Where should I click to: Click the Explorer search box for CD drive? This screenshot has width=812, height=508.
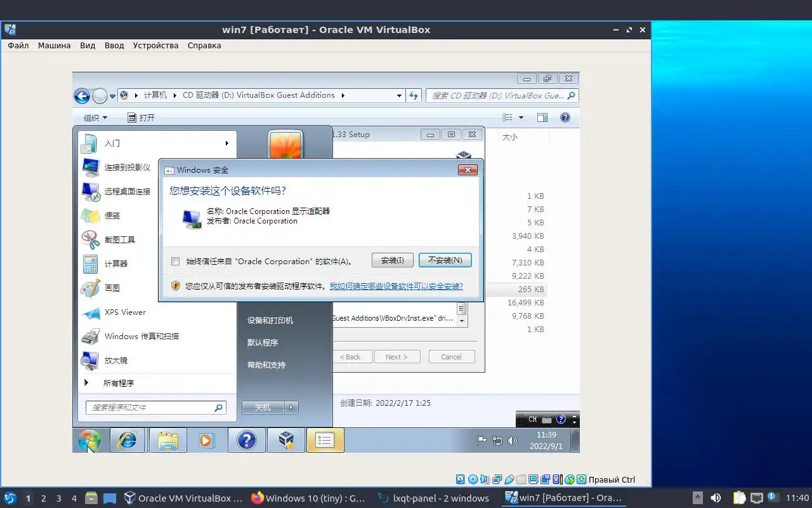[502, 96]
